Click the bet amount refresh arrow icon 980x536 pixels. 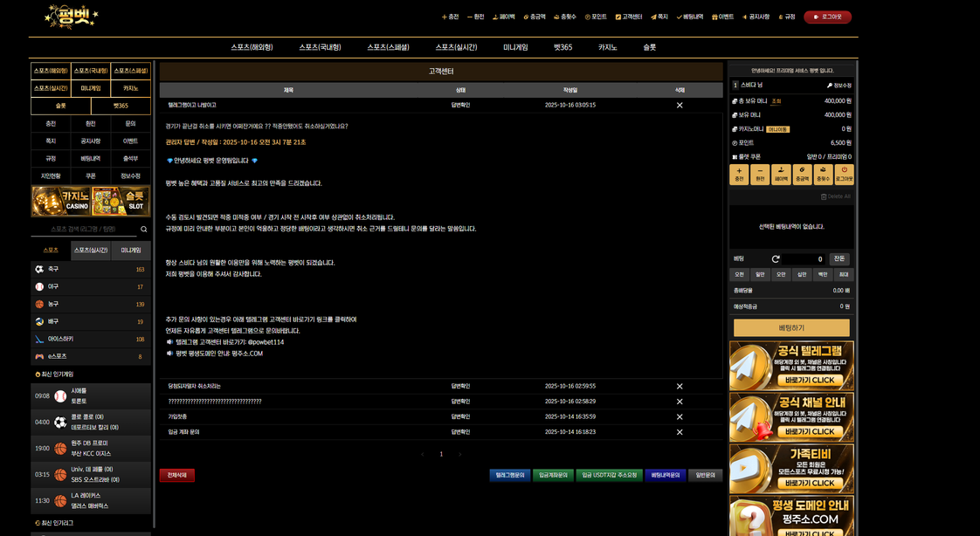click(x=776, y=259)
